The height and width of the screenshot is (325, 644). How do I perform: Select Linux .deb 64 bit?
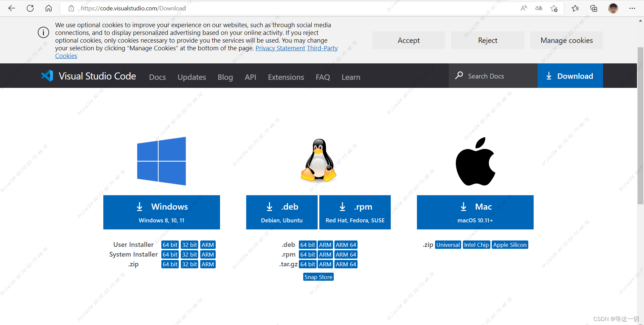[308, 245]
